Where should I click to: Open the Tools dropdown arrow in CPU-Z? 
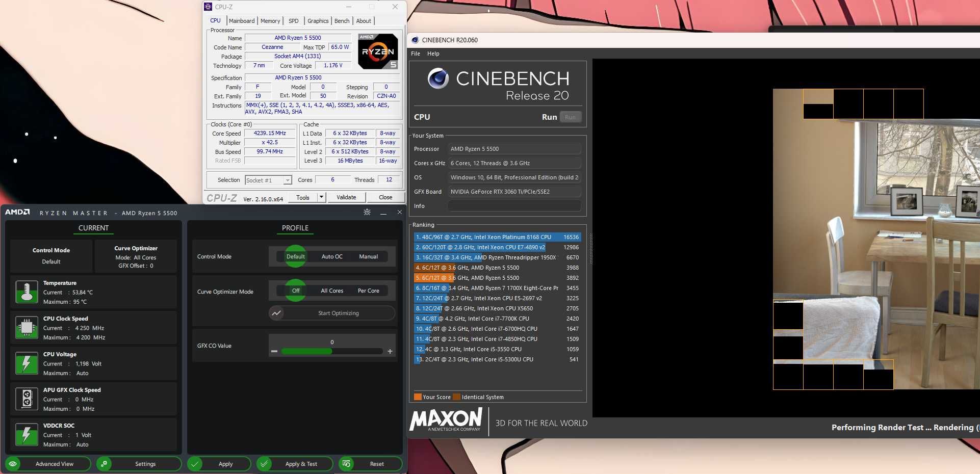click(x=321, y=197)
